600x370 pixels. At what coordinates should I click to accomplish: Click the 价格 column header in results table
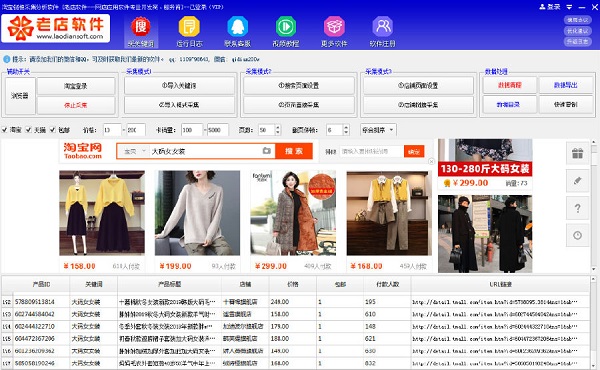[x=293, y=284]
